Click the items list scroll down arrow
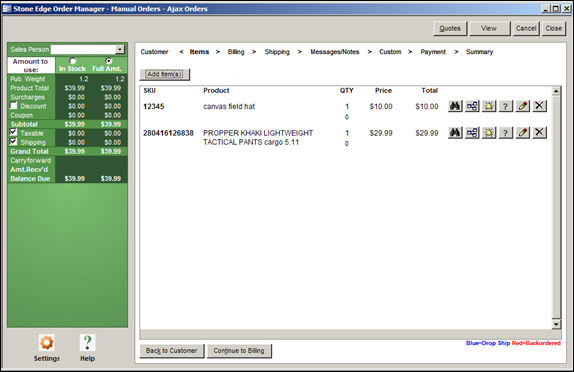The image size is (574, 372). pos(556,324)
